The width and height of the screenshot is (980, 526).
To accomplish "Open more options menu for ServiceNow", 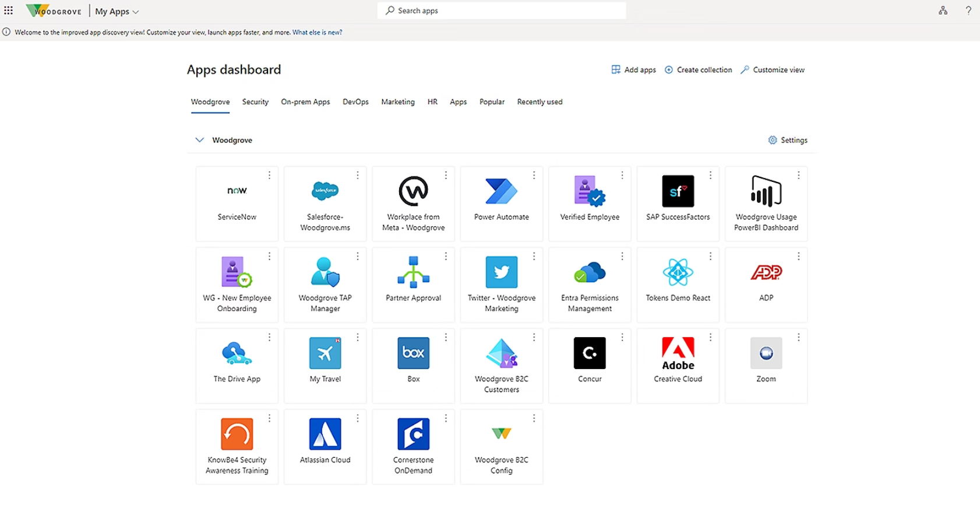I will pyautogui.click(x=269, y=175).
